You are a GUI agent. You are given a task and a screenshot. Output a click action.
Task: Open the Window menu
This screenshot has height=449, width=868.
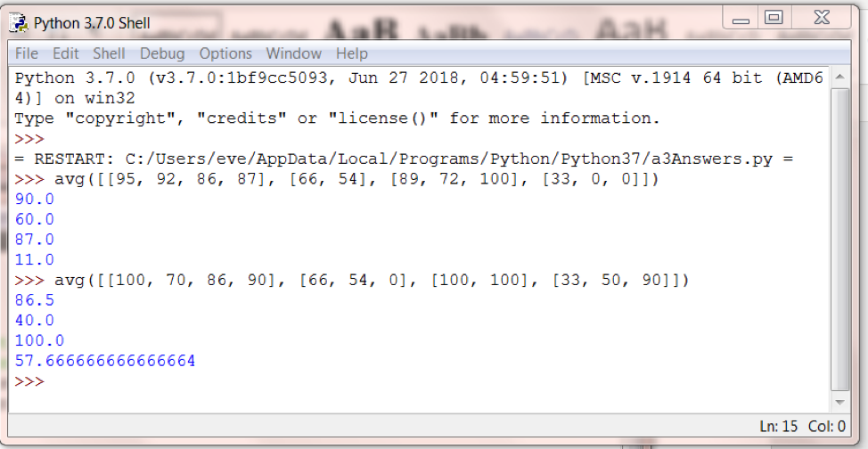(293, 53)
